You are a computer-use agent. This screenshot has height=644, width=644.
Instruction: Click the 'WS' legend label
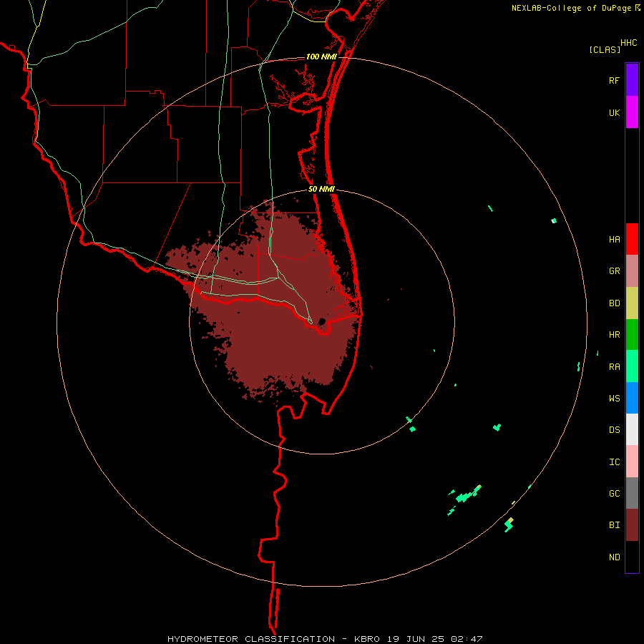point(614,398)
